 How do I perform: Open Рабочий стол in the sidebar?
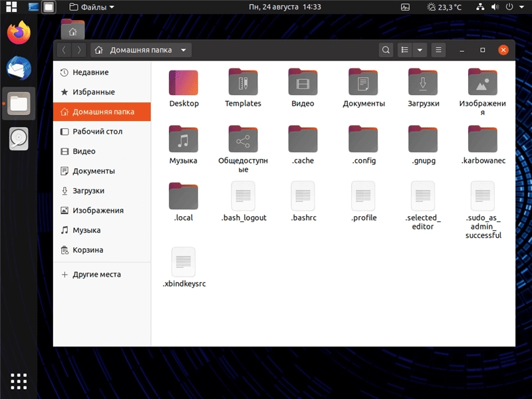[x=102, y=131]
